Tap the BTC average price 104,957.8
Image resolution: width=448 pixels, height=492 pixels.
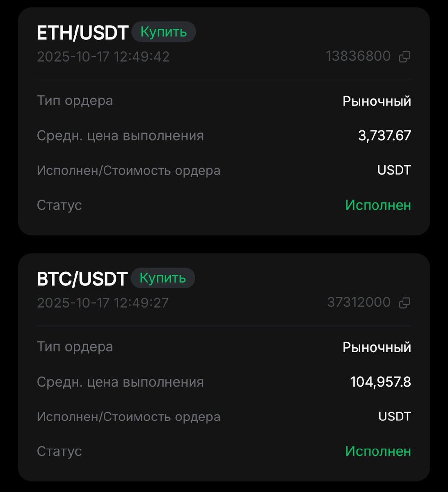click(380, 382)
